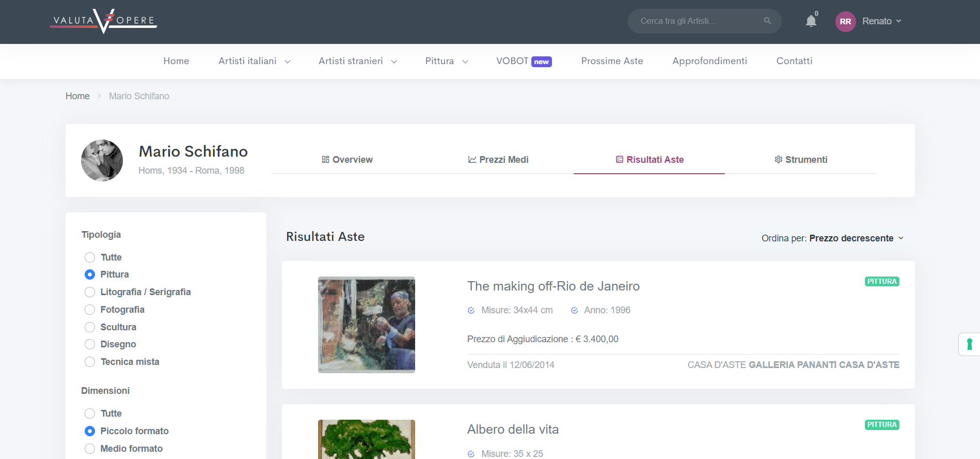
Task: Select the Pittura radio button
Action: pos(90,274)
